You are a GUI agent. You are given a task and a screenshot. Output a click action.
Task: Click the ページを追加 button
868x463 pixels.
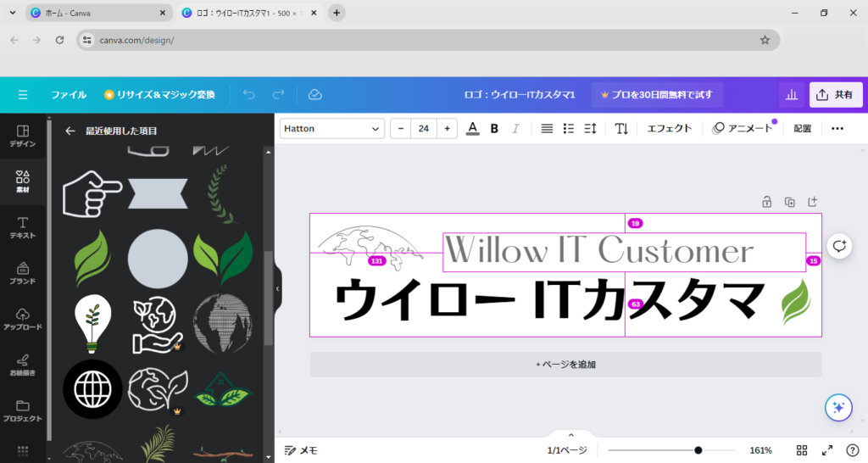565,365
